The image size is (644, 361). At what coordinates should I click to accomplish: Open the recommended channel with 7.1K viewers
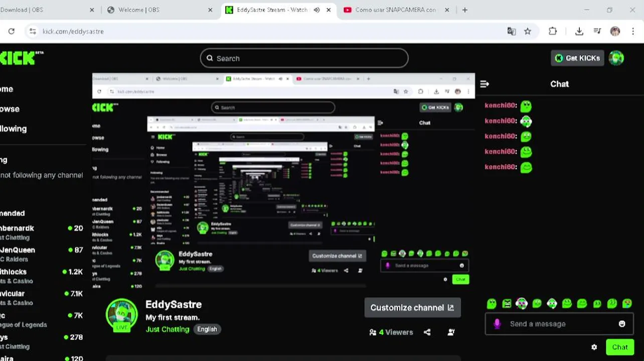[42, 298]
